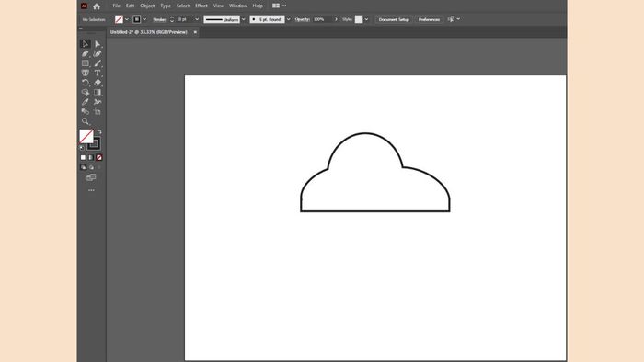The height and width of the screenshot is (362, 644).
Task: Open the brush definition dropdown arrow
Action: tap(288, 19)
